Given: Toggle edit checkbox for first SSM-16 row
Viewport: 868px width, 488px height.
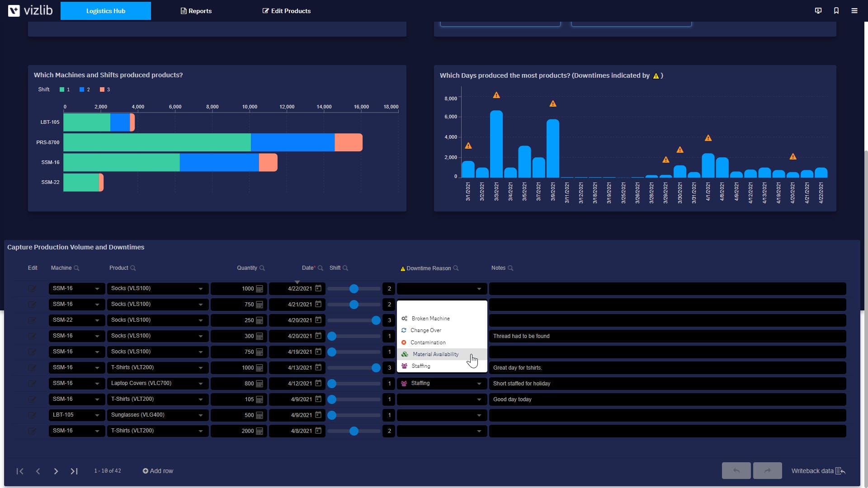Looking at the screenshot, I should [32, 289].
